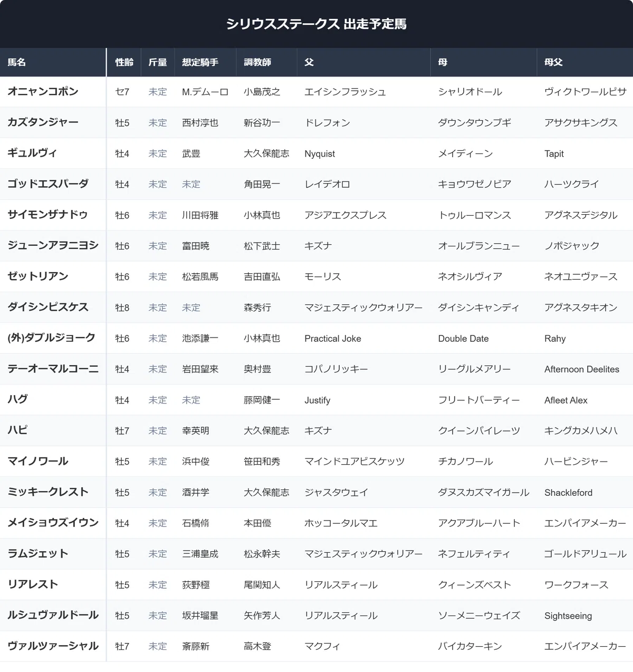Click jockey 三浦皇成
633x672 pixels.
click(200, 554)
